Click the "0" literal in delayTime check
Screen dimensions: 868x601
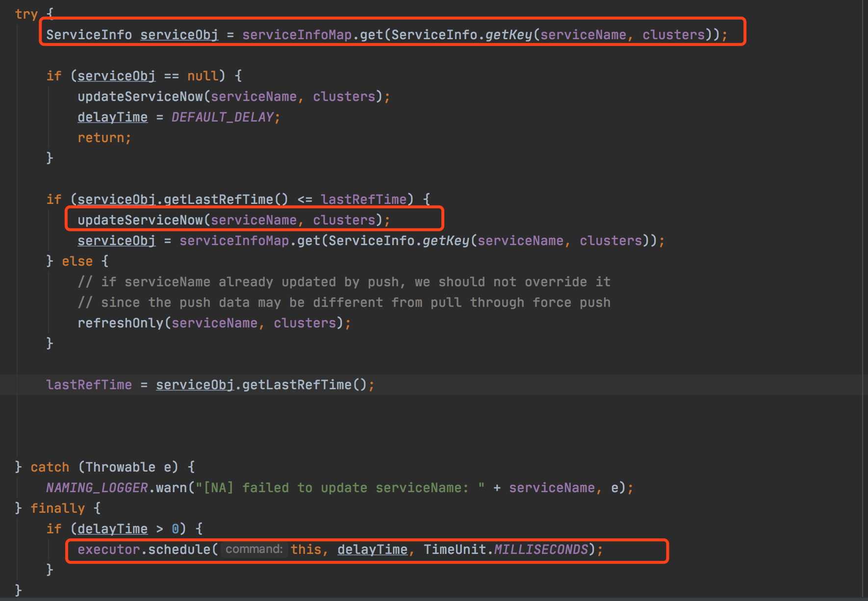tap(175, 529)
